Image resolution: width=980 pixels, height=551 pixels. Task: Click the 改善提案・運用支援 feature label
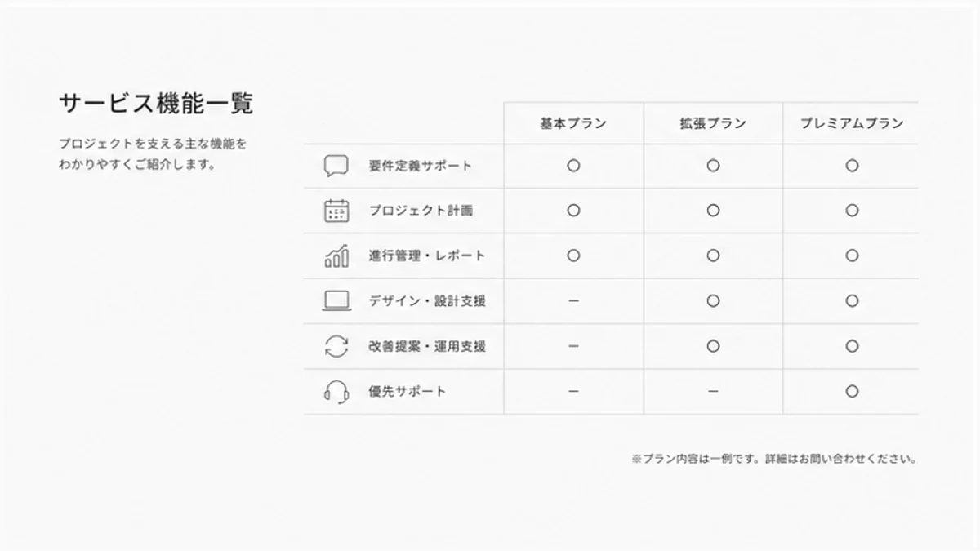coord(427,346)
